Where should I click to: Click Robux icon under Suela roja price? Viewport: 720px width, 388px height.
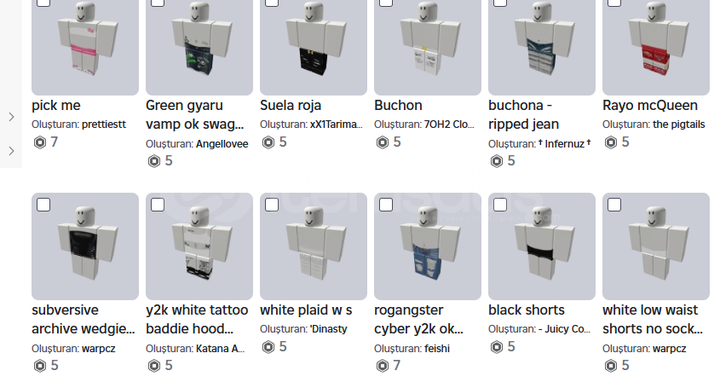(268, 142)
